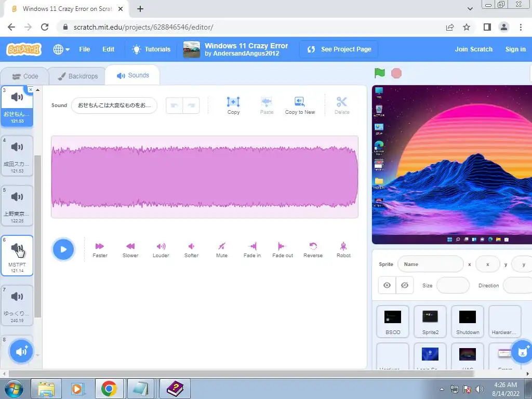Apply the Fade in effect
This screenshot has height=399, width=532.
pyautogui.click(x=252, y=250)
